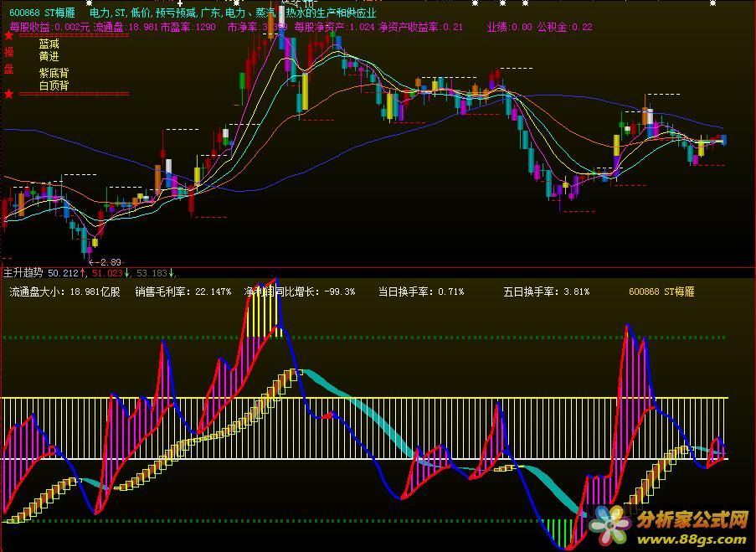Click the stock title 600868 ST梅雁 at top
The image size is (756, 552).
coord(43,13)
